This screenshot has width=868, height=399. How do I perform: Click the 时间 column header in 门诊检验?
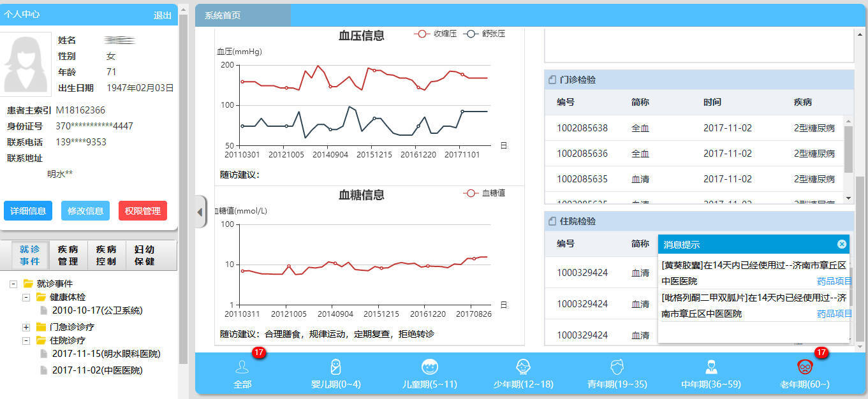pyautogui.click(x=712, y=102)
